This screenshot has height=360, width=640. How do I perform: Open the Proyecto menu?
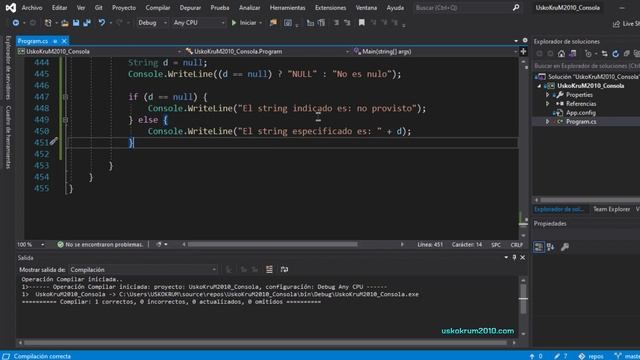tap(124, 8)
